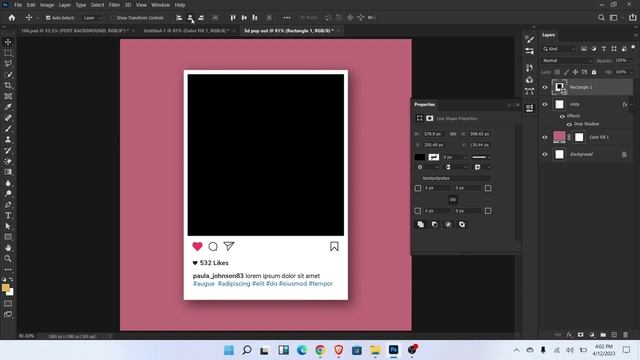
Task: Open Windows Start from the taskbar
Action: pyautogui.click(x=229, y=350)
